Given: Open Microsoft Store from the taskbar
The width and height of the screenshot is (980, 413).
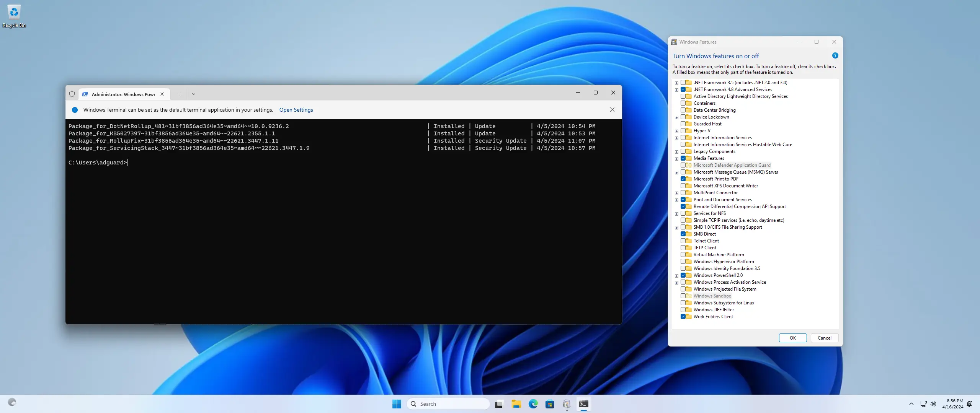Looking at the screenshot, I should click(550, 404).
